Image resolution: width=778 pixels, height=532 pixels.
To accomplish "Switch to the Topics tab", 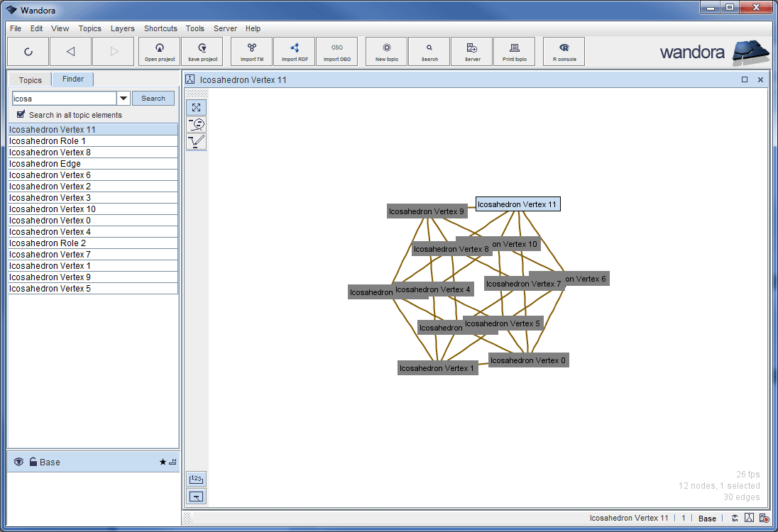I will (29, 79).
